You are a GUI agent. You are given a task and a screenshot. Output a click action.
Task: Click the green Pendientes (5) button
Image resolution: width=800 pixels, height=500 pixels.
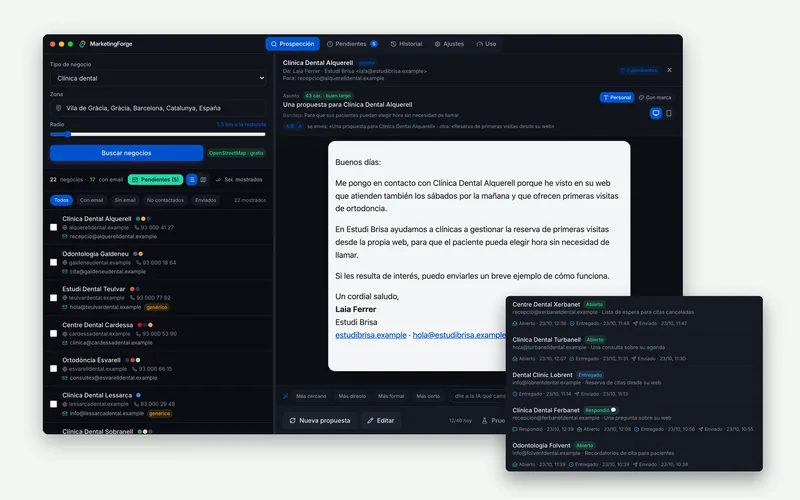[x=156, y=180]
